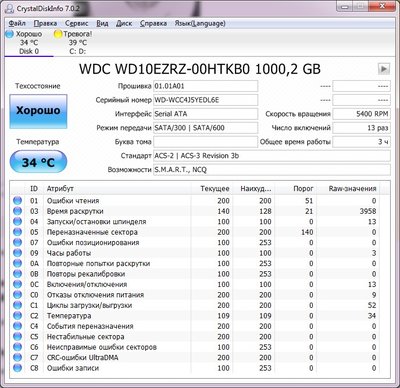Click the Стандарт field ACS-2 | ACS-3

pos(272,156)
